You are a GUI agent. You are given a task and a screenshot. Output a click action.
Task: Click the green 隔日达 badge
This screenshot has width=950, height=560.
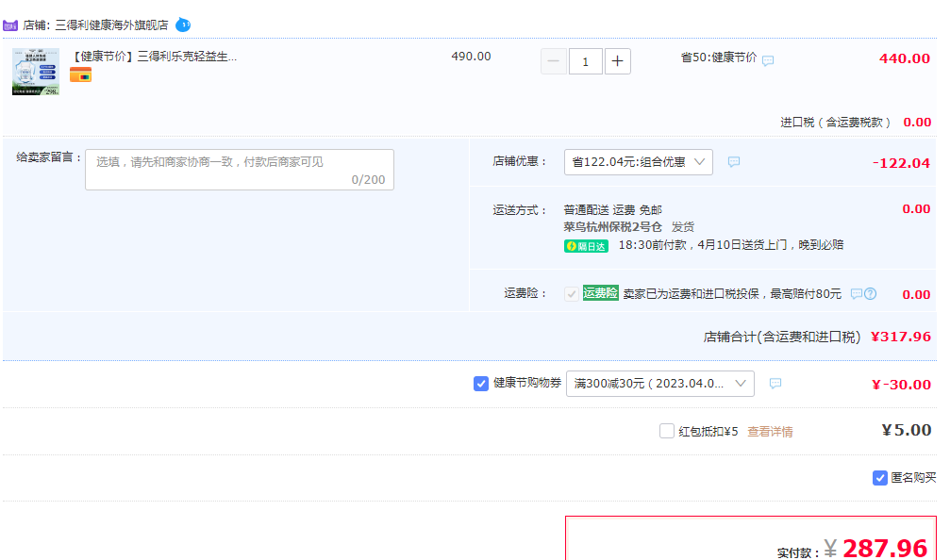click(586, 246)
